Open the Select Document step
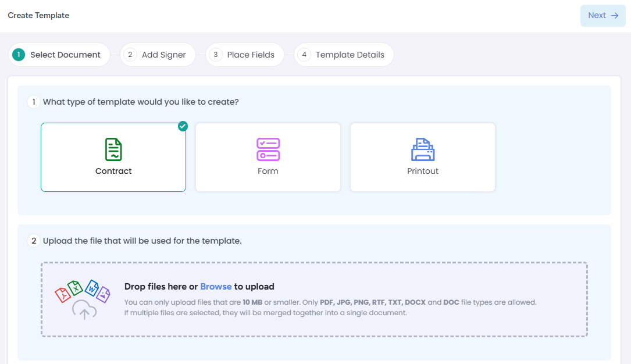This screenshot has width=631, height=364. pyautogui.click(x=59, y=55)
